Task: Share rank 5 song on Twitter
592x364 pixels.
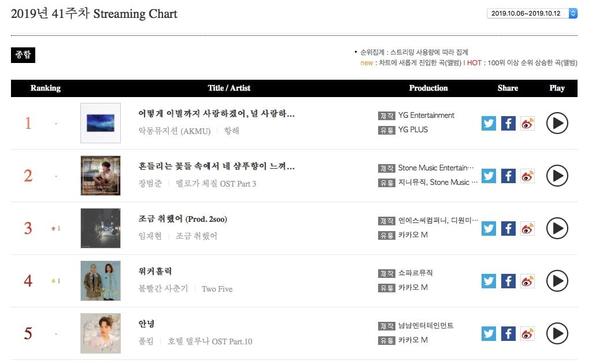Action: click(489, 333)
